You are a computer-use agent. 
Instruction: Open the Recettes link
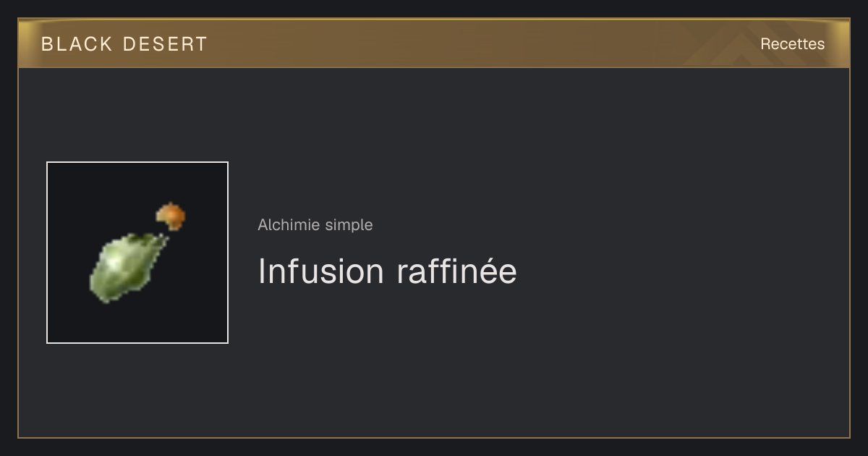[x=792, y=44]
